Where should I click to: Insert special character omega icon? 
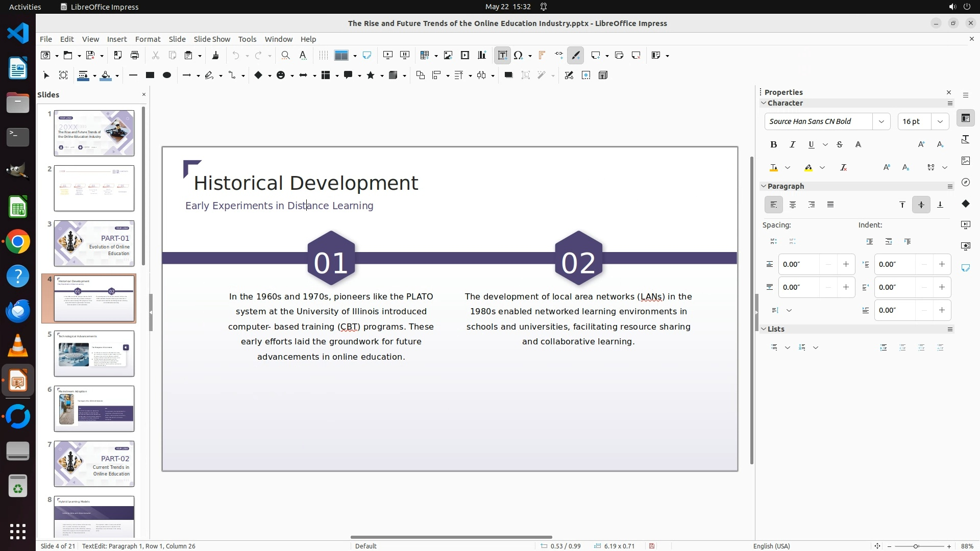(x=519, y=55)
